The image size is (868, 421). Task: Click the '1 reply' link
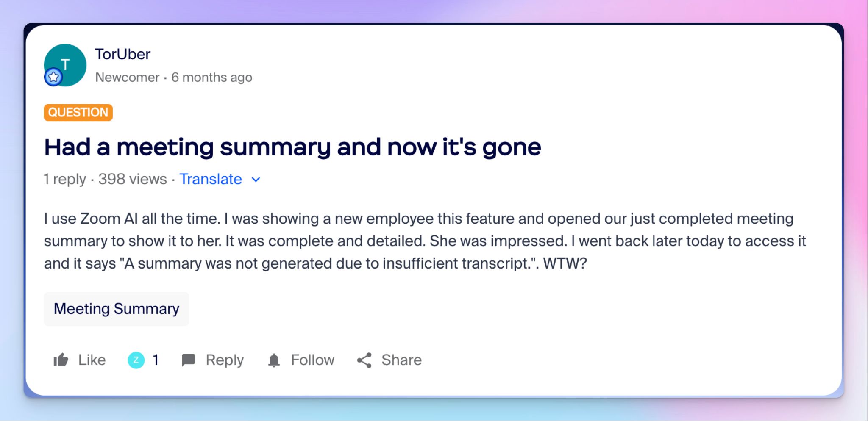click(66, 179)
